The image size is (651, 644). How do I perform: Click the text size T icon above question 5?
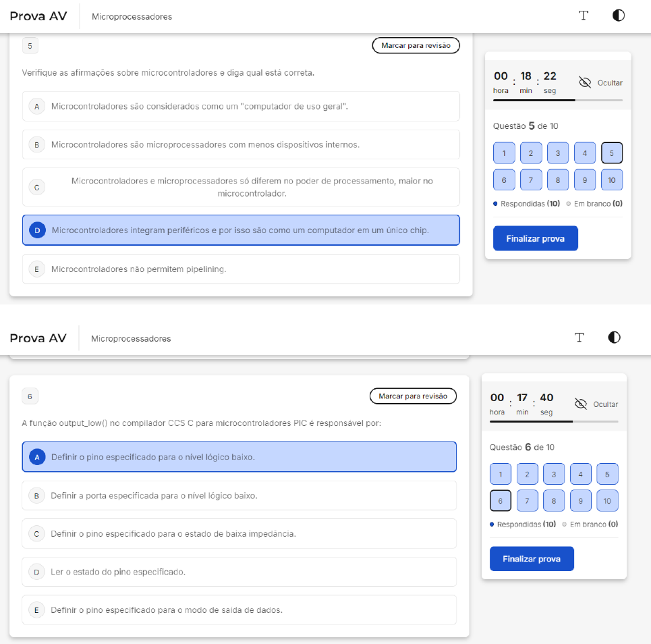[x=584, y=16]
